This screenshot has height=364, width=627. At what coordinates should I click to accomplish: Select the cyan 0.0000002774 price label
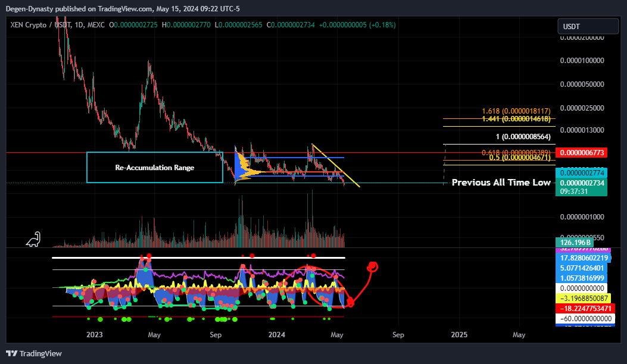coord(581,173)
